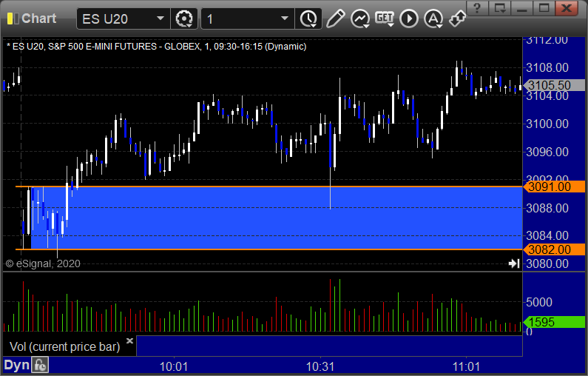Image resolution: width=588 pixels, height=376 pixels.
Task: Open the alerts circled-A icon
Action: (x=433, y=19)
